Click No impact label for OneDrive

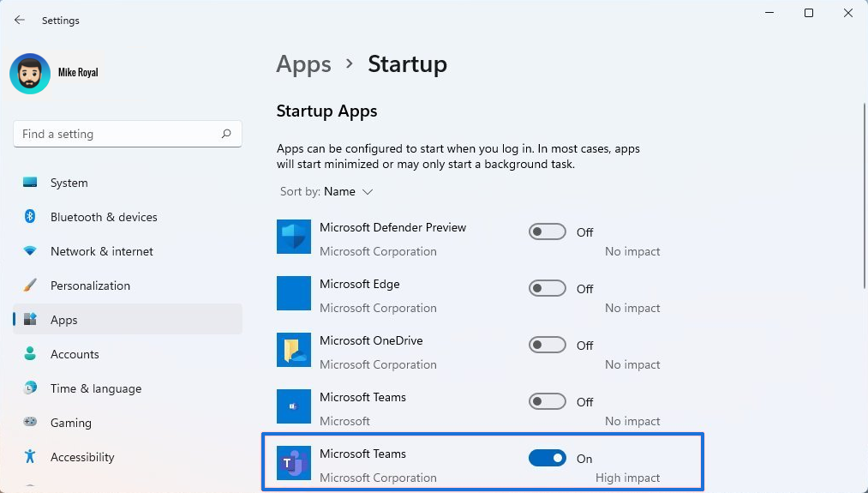(632, 364)
